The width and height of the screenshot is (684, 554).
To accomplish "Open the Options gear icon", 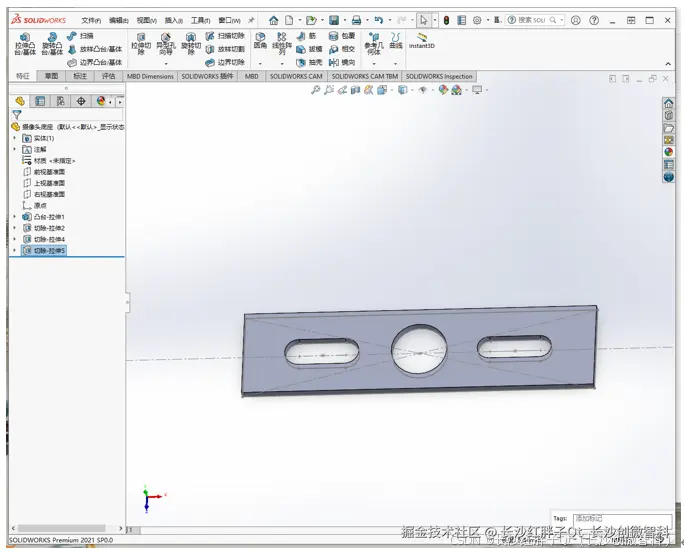I will click(x=477, y=20).
